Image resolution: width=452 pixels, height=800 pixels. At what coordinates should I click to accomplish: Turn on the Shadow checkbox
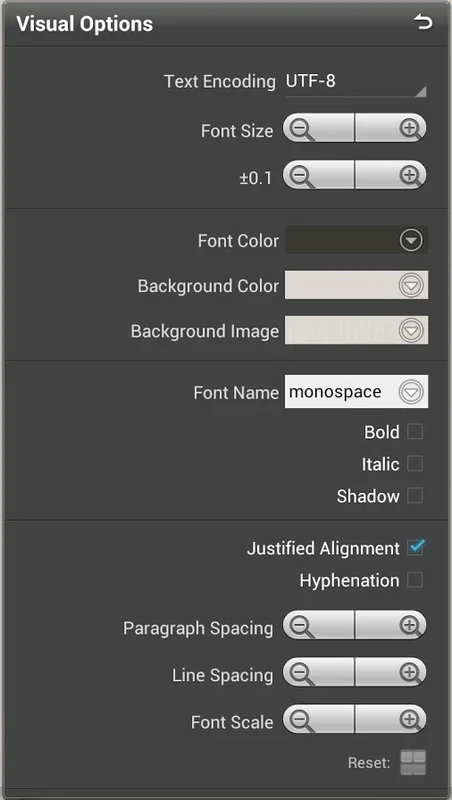point(415,495)
